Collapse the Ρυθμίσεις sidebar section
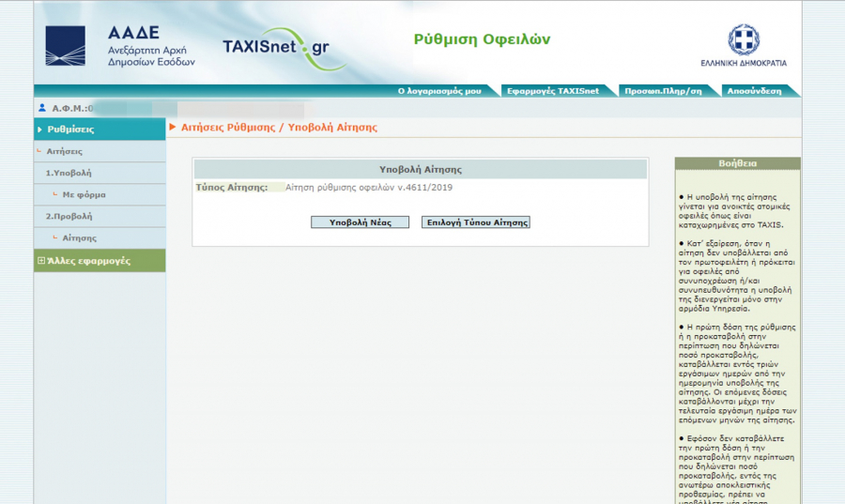This screenshot has width=845, height=504. [40, 130]
